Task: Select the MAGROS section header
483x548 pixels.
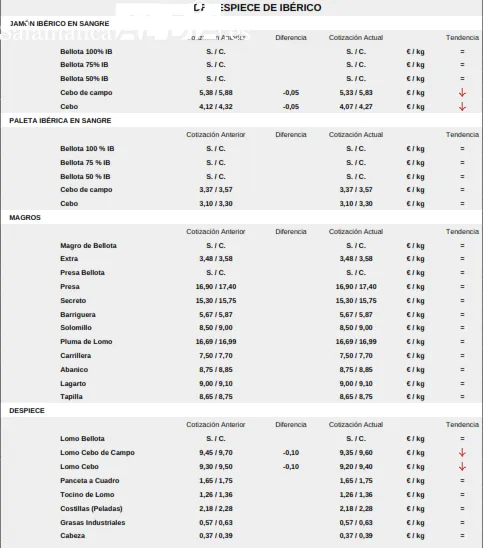Action: 25,218
